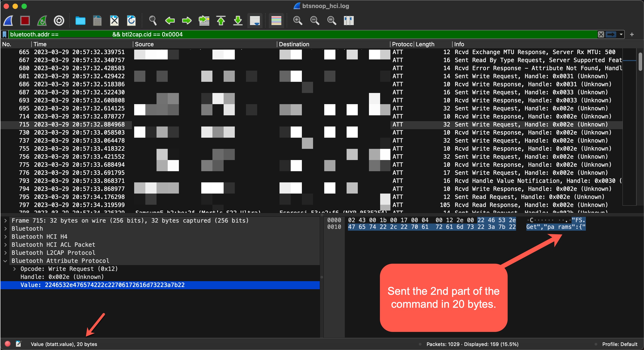Select packet 665 Exchange MTU Response

coord(311,52)
